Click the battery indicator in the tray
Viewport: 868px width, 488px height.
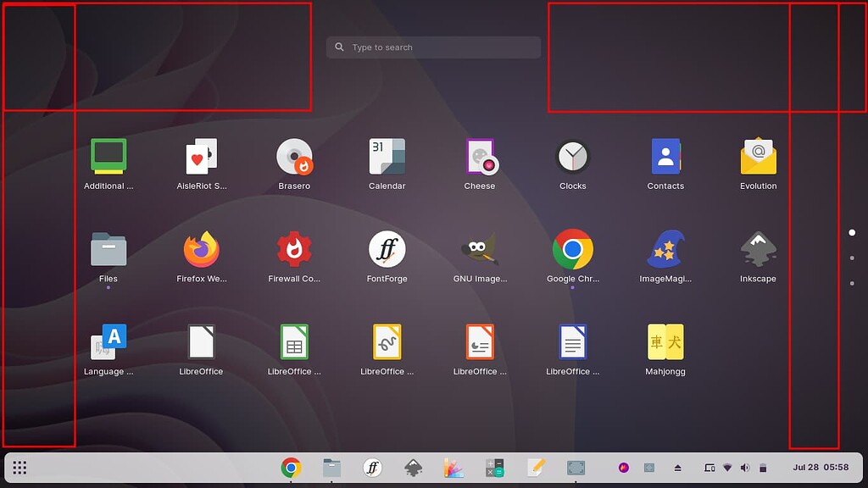[763, 468]
